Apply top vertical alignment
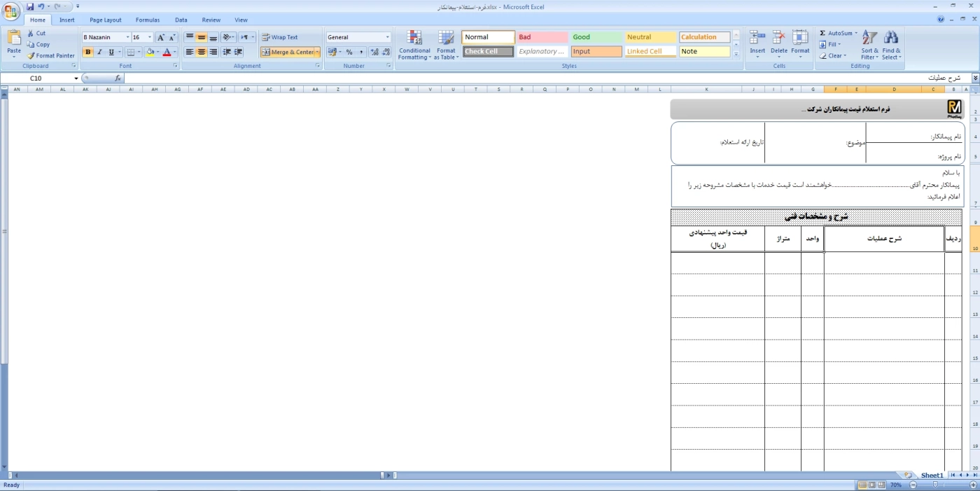Image resolution: width=980 pixels, height=491 pixels. (x=190, y=37)
